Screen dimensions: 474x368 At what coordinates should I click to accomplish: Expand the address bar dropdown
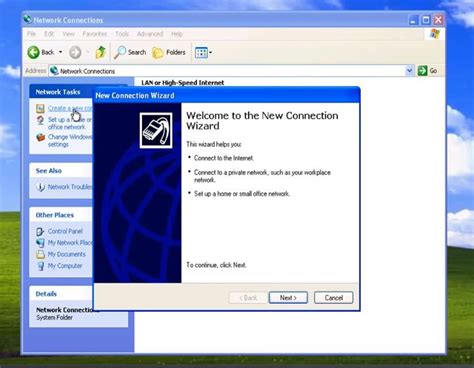409,71
